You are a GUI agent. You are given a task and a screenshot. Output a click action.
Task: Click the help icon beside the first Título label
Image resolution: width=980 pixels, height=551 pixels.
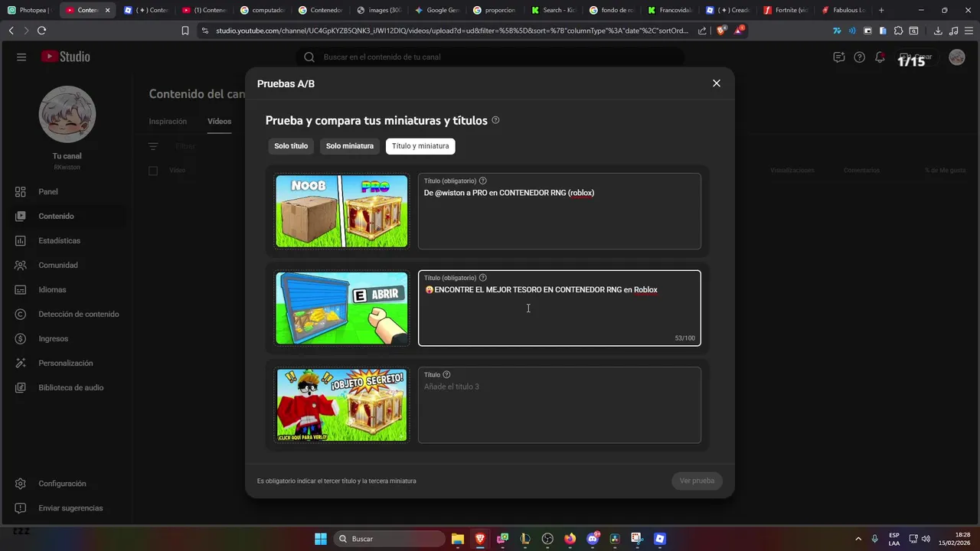pos(482,181)
